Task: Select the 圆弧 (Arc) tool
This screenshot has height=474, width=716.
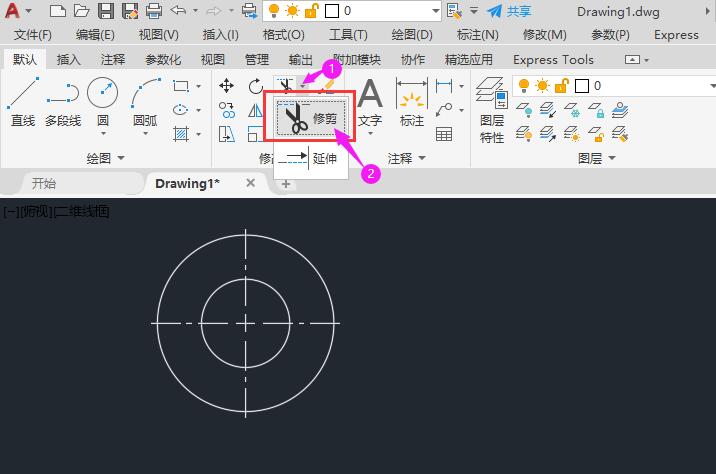Action: pyautogui.click(x=145, y=102)
